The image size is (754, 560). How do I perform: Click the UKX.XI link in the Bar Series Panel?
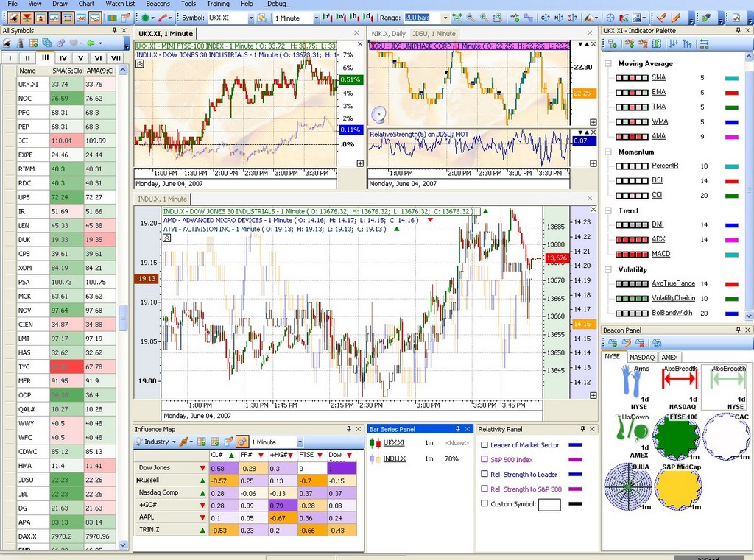point(393,443)
